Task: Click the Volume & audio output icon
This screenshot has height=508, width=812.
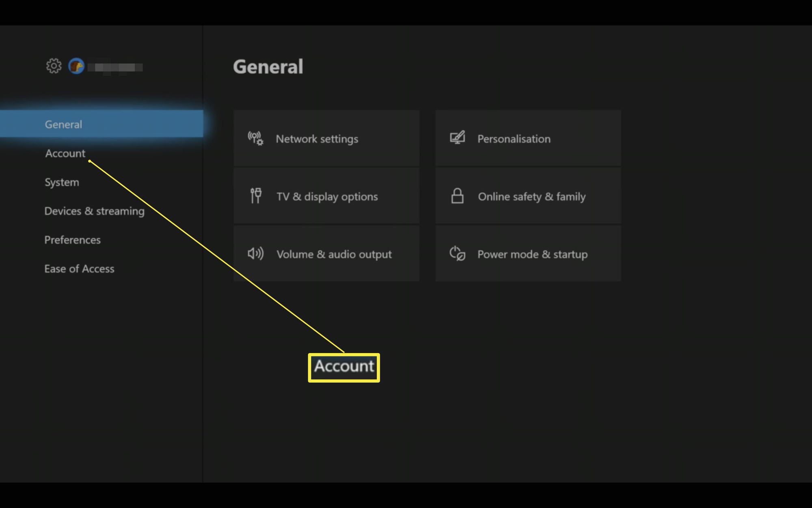Action: (255, 254)
